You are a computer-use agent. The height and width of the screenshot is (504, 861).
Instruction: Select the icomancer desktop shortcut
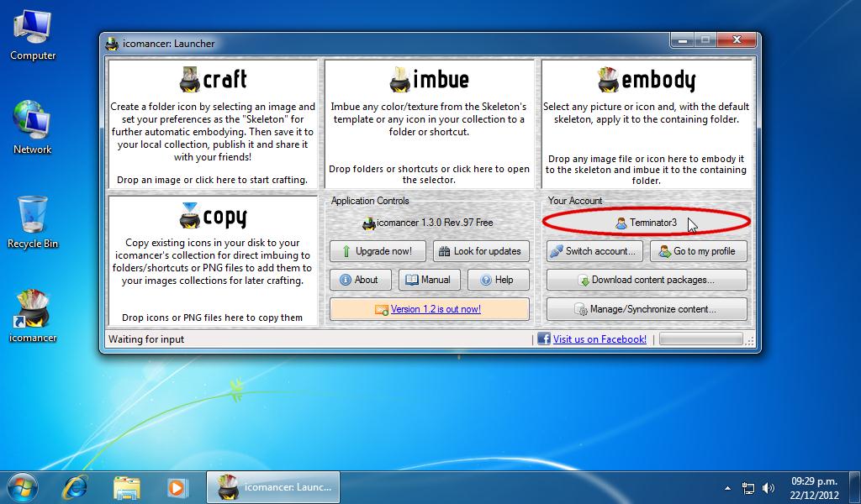coord(33,317)
